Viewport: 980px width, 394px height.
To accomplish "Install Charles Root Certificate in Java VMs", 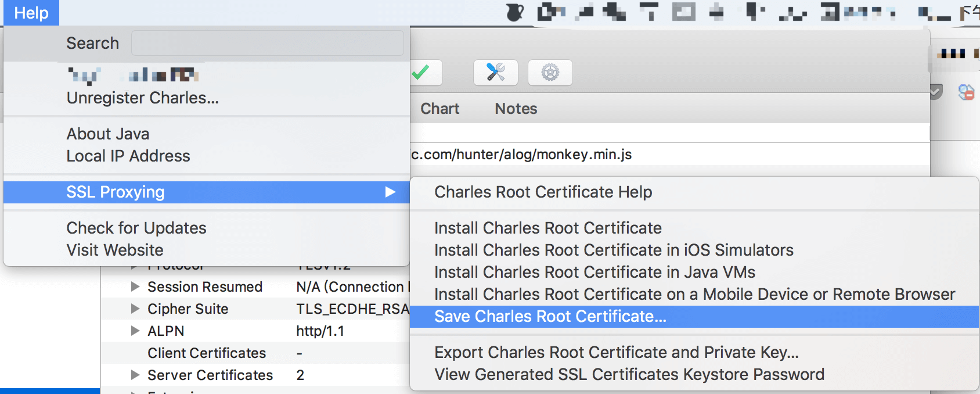I will coord(595,272).
